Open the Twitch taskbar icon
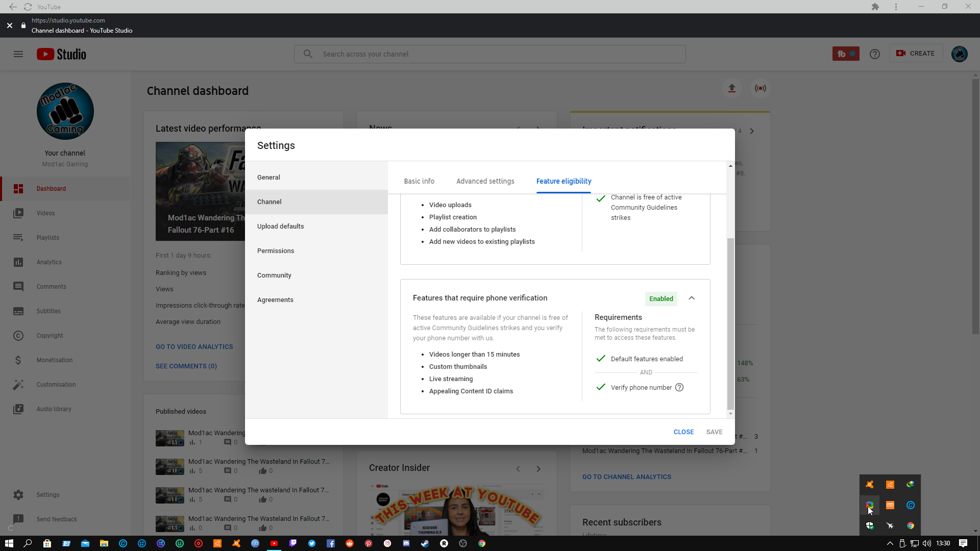Image resolution: width=980 pixels, height=551 pixels. [x=293, y=543]
